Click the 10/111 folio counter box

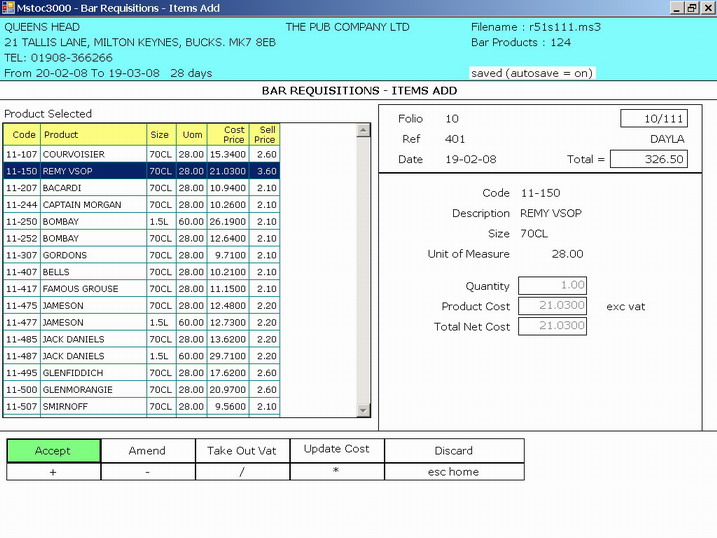[653, 119]
